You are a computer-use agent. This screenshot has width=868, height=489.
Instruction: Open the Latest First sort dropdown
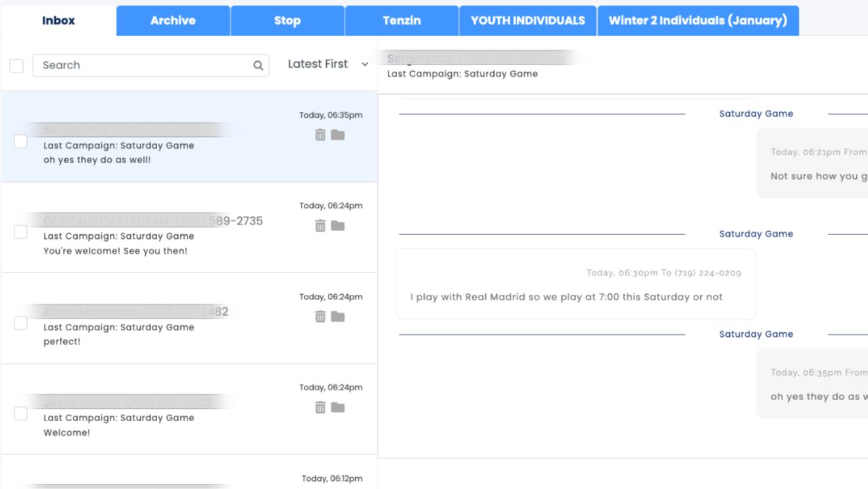327,64
